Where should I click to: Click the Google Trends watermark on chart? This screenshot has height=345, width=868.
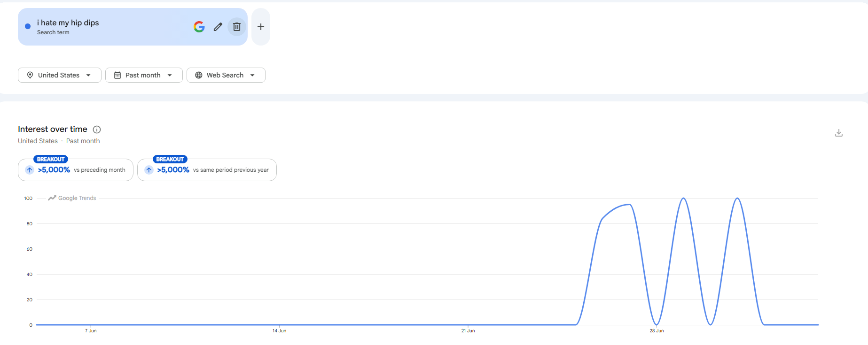[72, 198]
